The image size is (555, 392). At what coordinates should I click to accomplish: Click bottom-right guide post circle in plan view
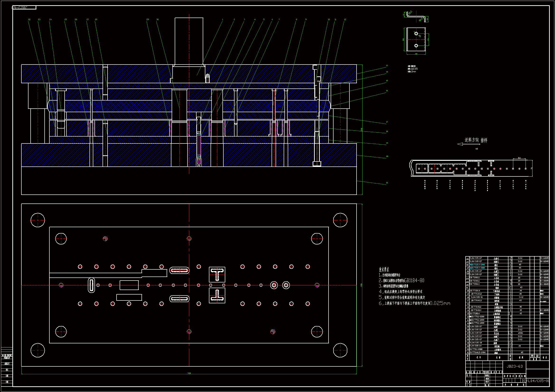tap(340, 350)
